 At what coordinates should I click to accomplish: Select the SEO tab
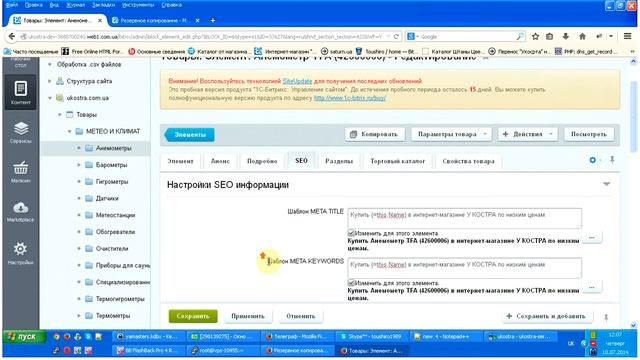pos(301,161)
